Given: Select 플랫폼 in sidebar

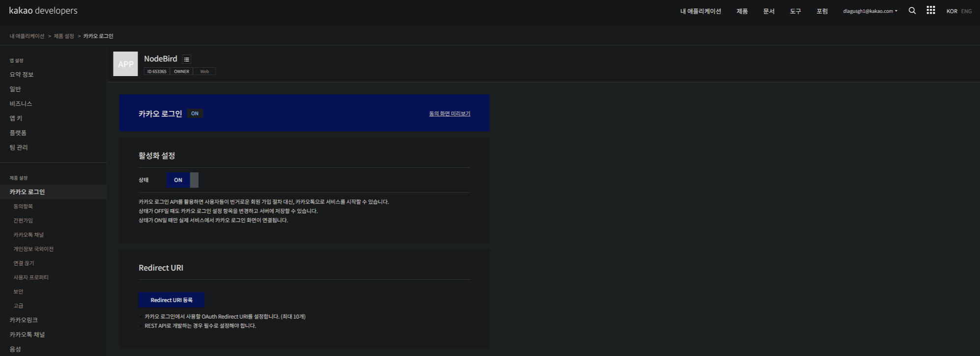Looking at the screenshot, I should pyautogui.click(x=18, y=133).
